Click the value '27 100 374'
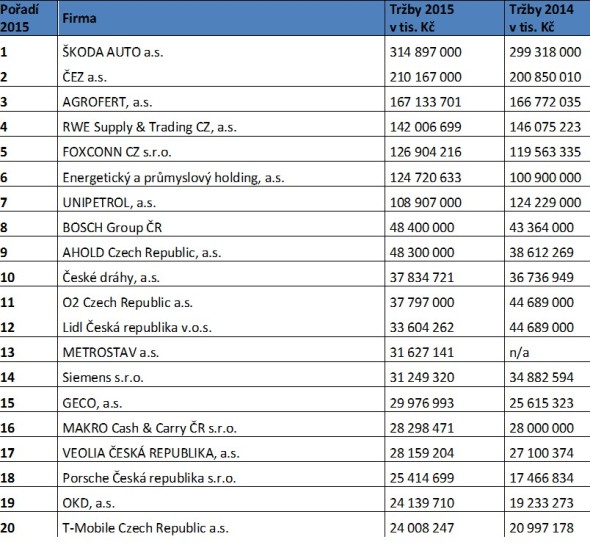590x556 pixels. point(541,453)
